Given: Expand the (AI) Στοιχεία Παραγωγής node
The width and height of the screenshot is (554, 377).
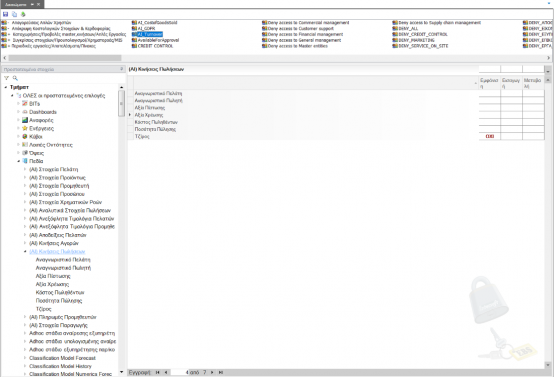Looking at the screenshot, I should coord(25,325).
